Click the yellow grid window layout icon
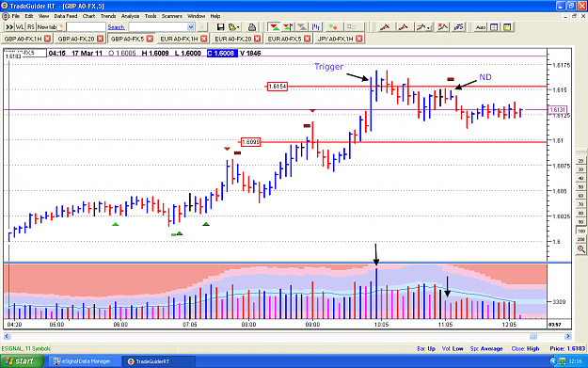Viewport: 588px width, 368px height. pyautogui.click(x=507, y=27)
